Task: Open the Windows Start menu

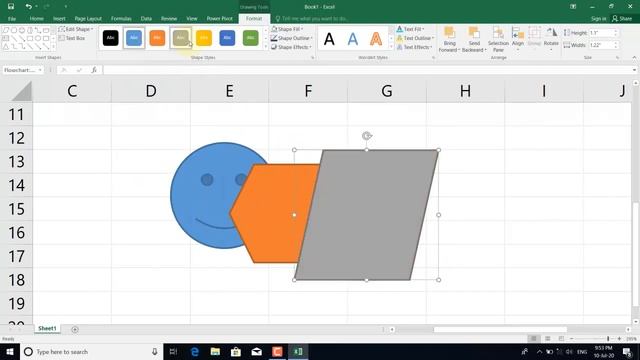Action: [x=10, y=351]
